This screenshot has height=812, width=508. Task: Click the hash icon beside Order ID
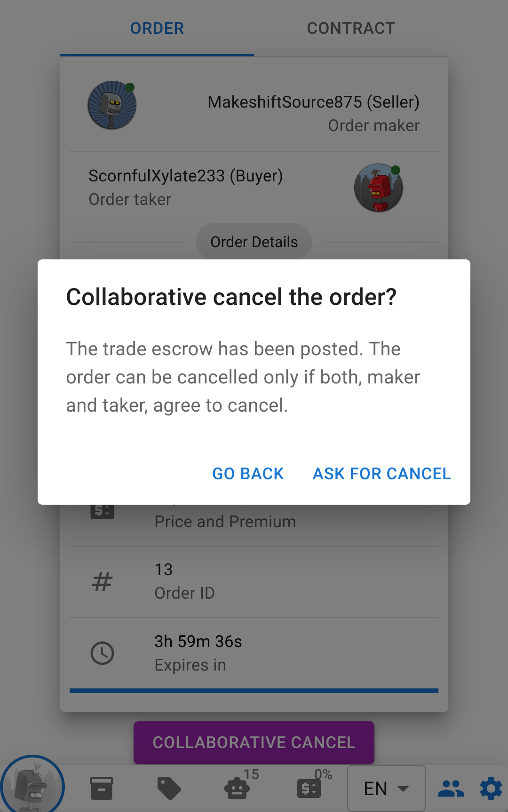tap(102, 581)
